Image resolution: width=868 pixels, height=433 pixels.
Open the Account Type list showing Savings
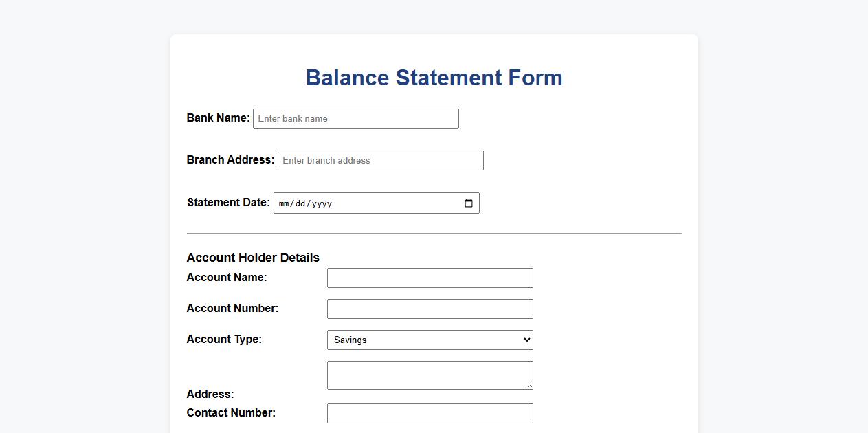(x=430, y=339)
